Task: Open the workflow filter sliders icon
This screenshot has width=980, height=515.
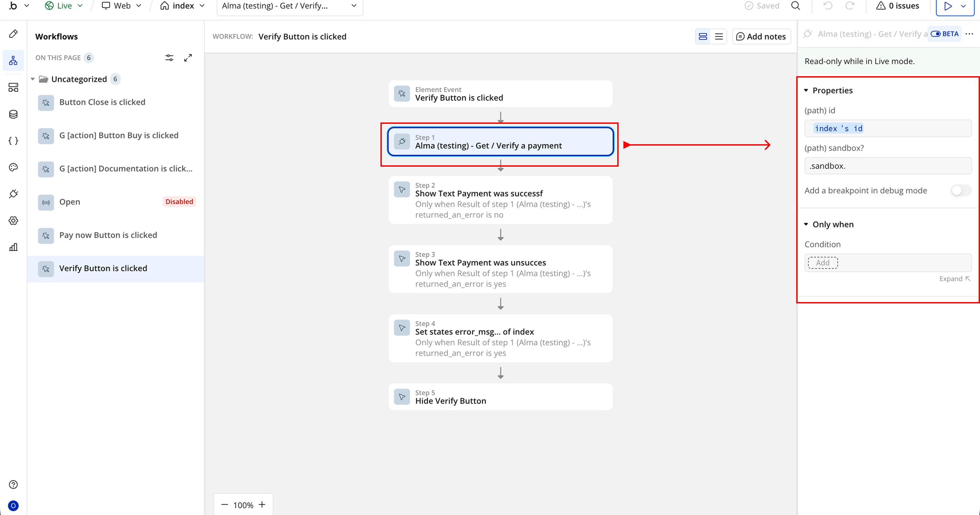Action: [x=169, y=58]
